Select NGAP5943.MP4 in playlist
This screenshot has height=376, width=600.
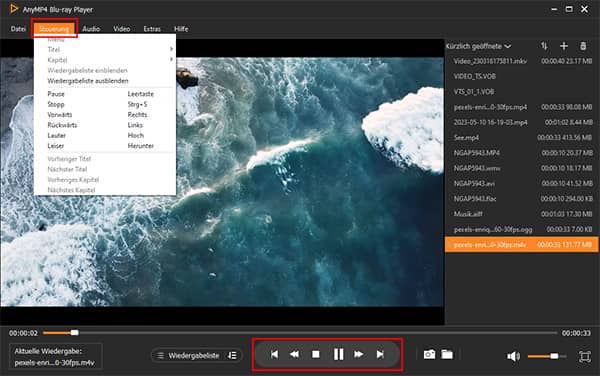click(x=522, y=153)
